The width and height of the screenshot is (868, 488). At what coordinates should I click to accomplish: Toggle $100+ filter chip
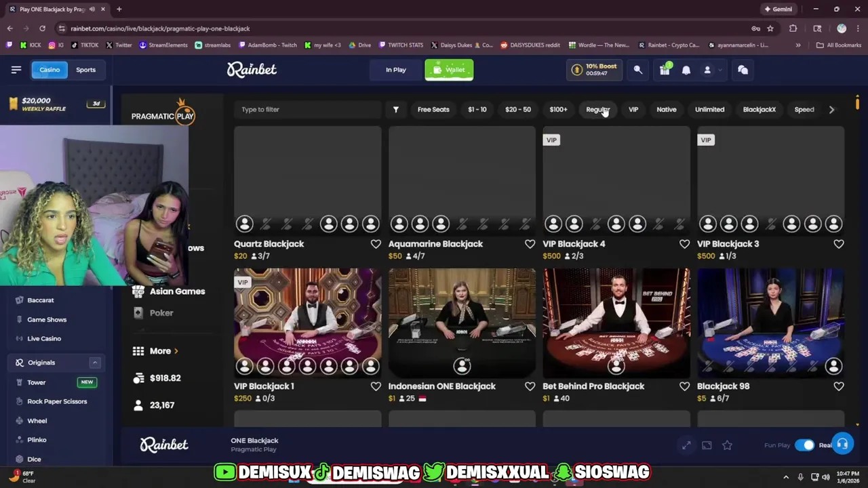tap(558, 109)
